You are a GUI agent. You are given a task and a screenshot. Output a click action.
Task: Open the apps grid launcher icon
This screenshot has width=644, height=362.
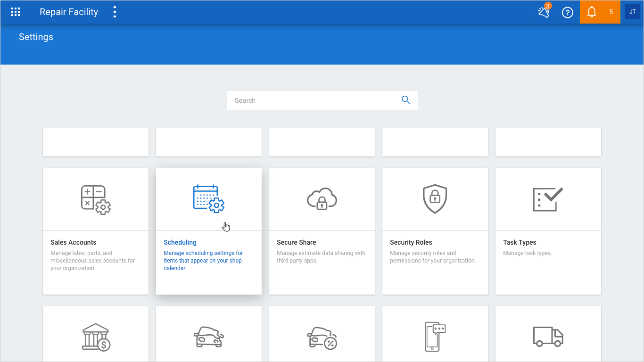tap(16, 12)
